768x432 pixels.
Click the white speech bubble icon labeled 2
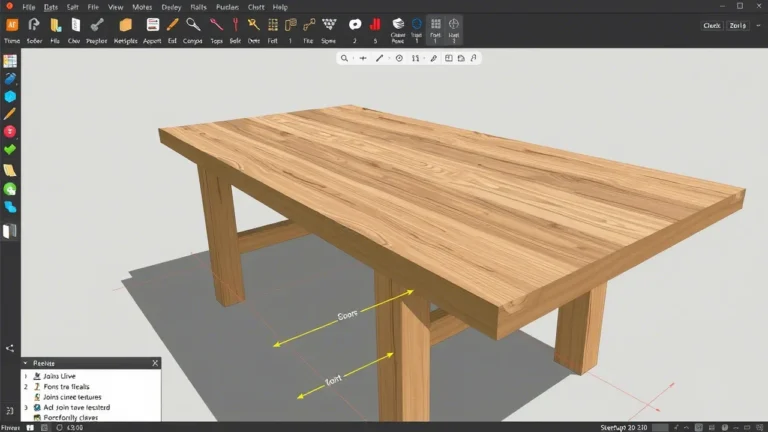(355, 24)
